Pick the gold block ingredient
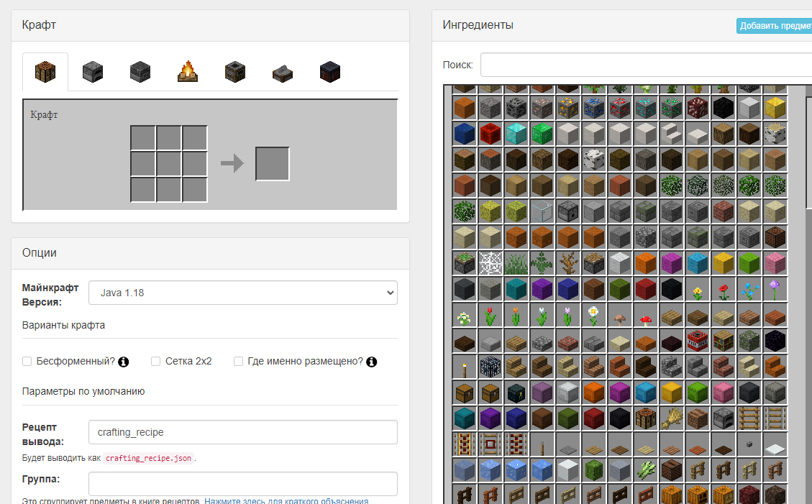Image resolution: width=812 pixels, height=504 pixels. 775,108
